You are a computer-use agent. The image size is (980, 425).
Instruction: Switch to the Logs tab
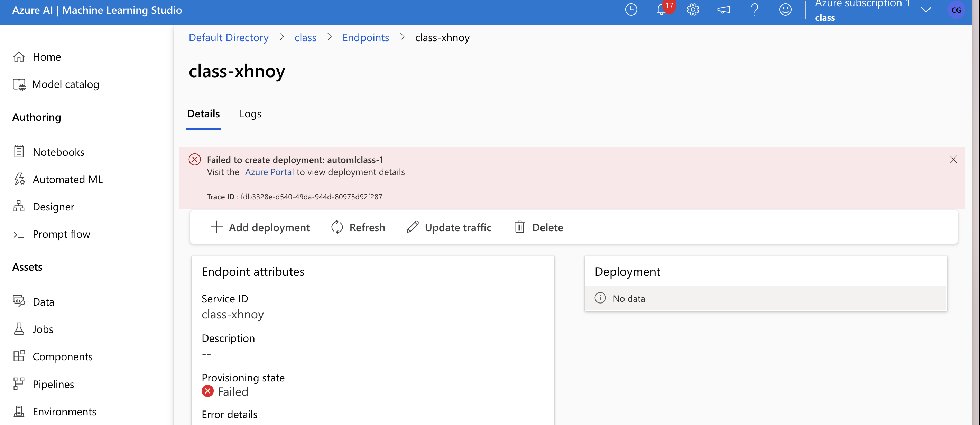[x=250, y=114]
